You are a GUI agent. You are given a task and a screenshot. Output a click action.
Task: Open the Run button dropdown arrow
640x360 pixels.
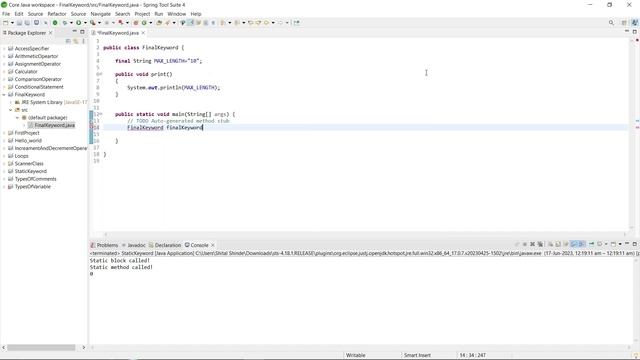coord(85,23)
